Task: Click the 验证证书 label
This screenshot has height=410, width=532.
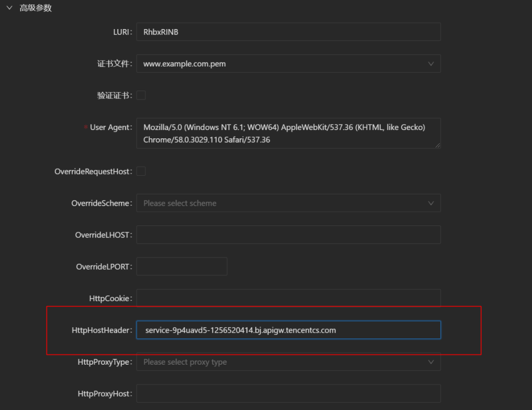Action: pos(114,95)
